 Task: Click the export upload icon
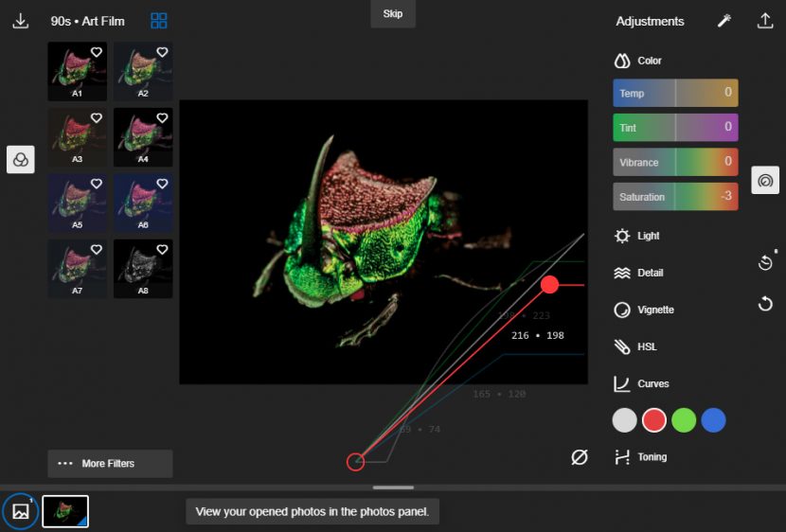pos(765,21)
